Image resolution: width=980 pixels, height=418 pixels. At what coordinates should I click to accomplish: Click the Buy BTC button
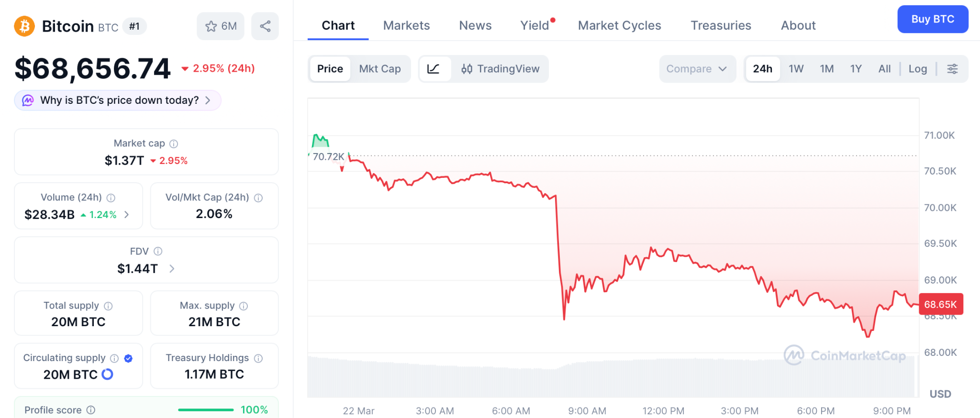point(932,19)
